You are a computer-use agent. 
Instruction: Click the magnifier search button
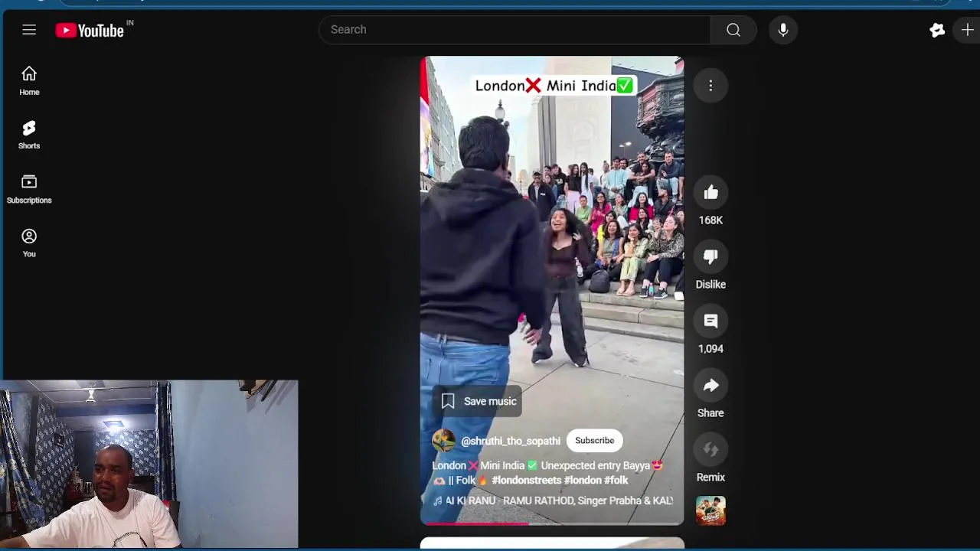point(733,30)
